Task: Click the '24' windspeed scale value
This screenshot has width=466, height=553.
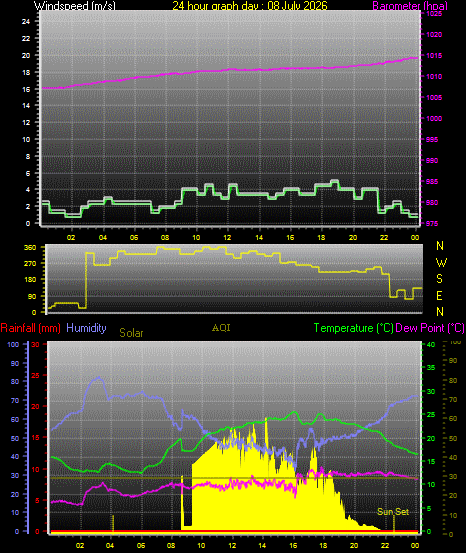Action: tap(26, 22)
